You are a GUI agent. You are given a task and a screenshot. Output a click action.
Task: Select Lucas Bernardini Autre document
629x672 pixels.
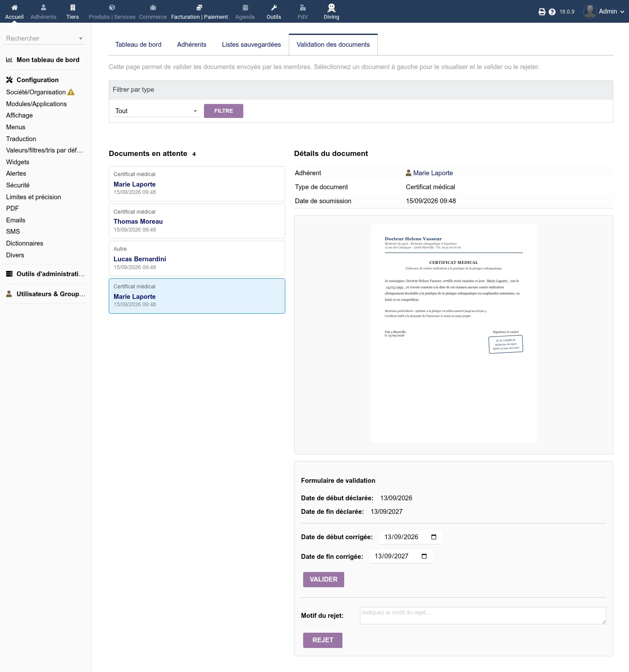pyautogui.click(x=197, y=259)
